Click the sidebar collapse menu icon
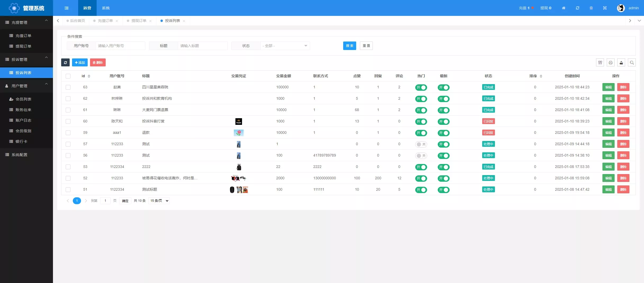The image size is (644, 283). pos(66,8)
